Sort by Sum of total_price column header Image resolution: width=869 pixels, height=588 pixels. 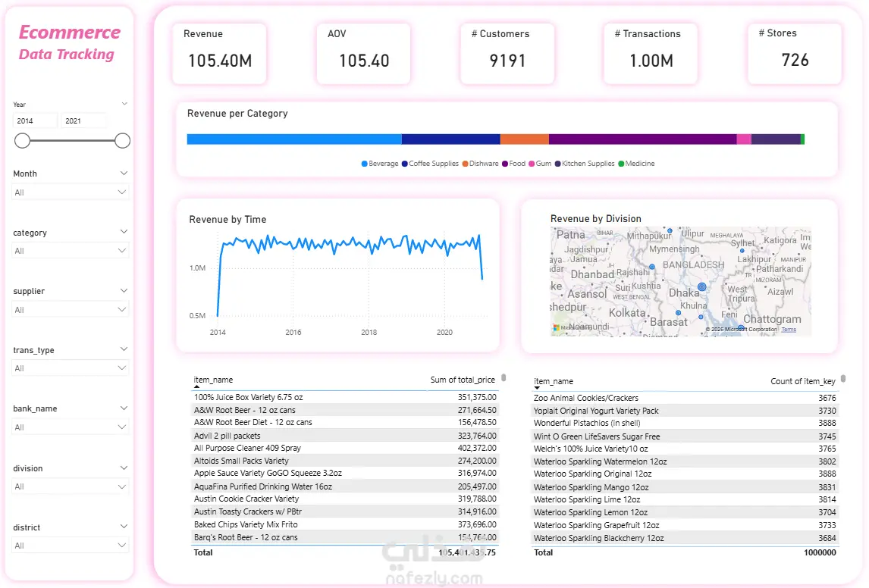(463, 380)
